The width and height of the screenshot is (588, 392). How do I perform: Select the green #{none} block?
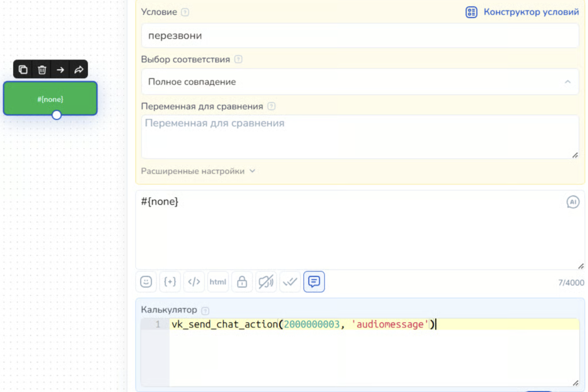[50, 99]
